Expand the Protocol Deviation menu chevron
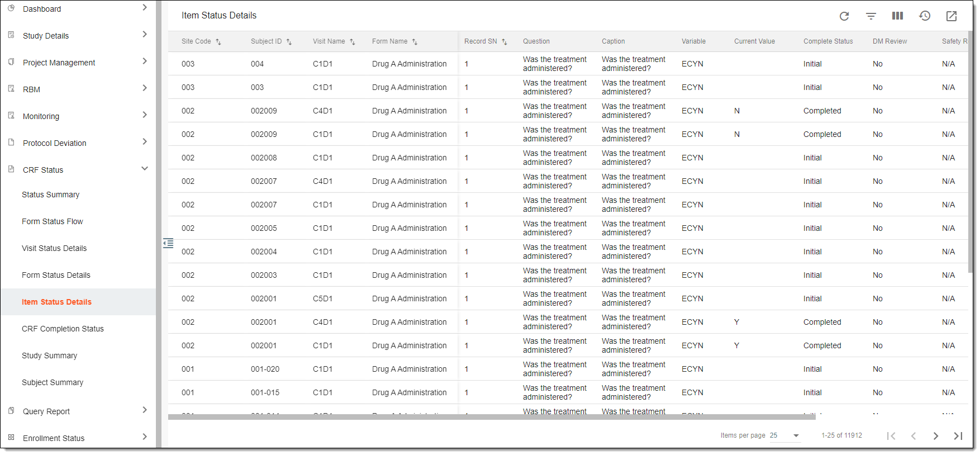 point(145,141)
